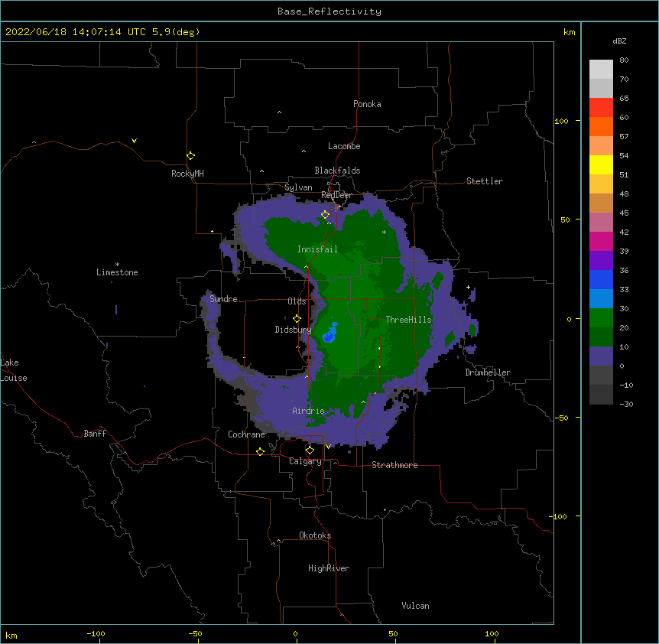
Task: Click the Stettler town label
Action: point(485,181)
